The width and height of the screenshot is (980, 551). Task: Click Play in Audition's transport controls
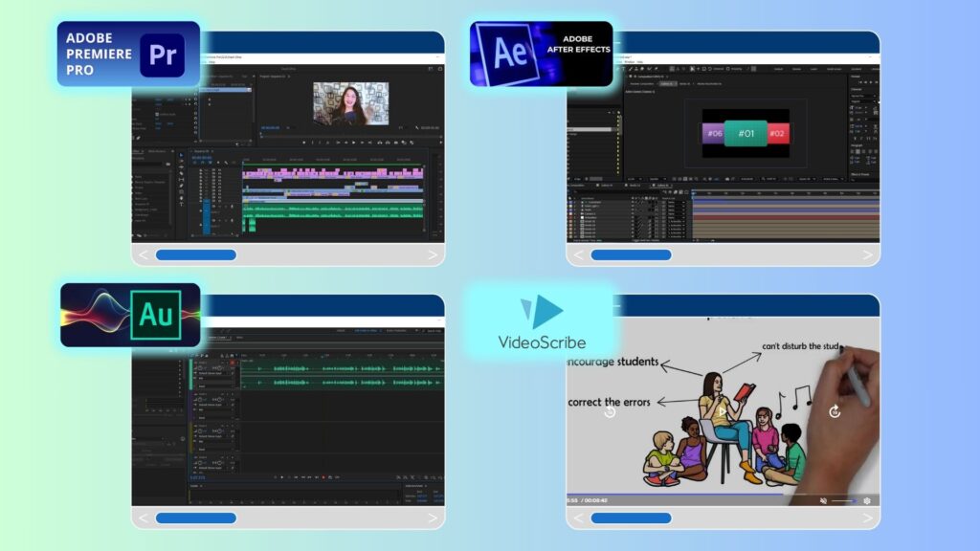282,478
